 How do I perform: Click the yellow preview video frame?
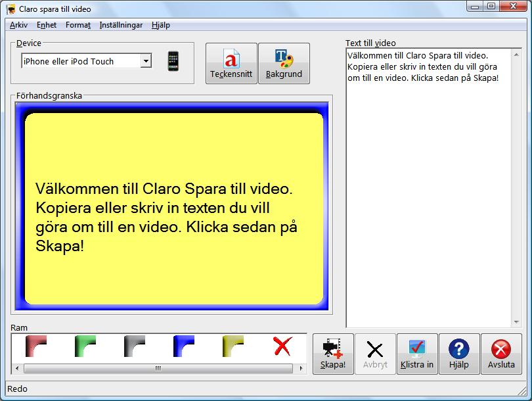(171, 206)
